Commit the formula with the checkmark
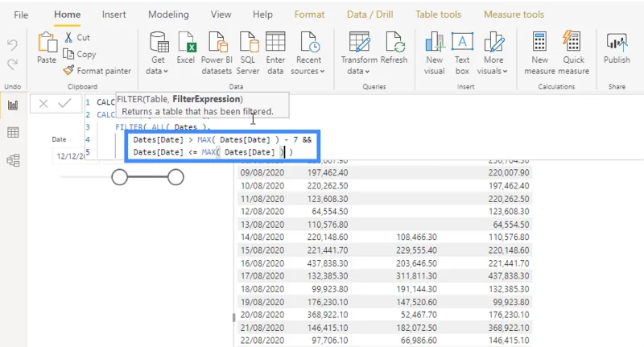This screenshot has width=644, height=347. click(x=64, y=103)
